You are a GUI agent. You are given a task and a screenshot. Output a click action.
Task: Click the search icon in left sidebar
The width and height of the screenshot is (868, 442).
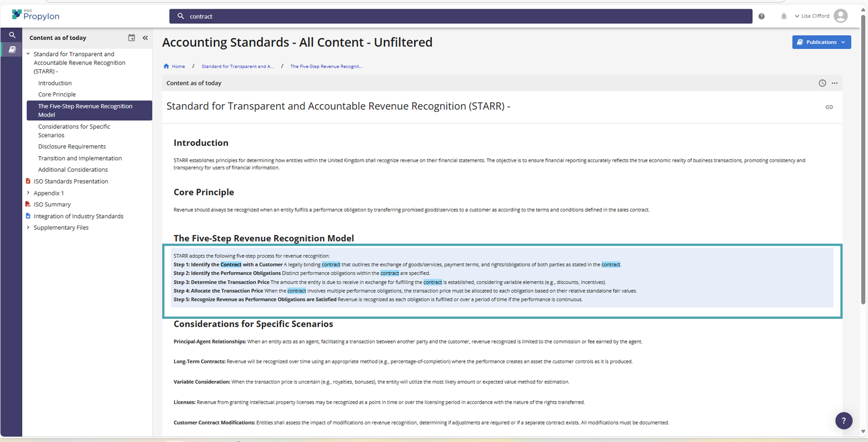[12, 35]
